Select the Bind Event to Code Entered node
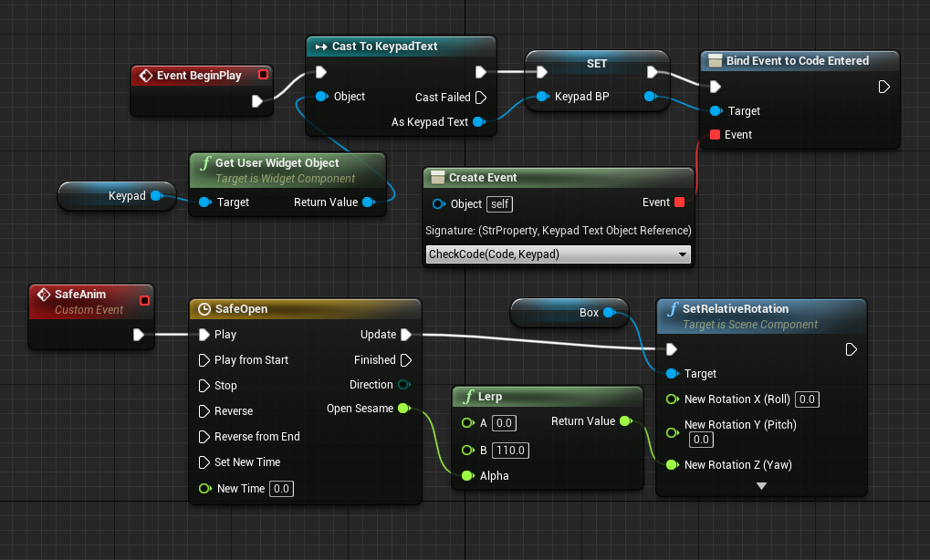930x560 pixels. click(x=797, y=61)
